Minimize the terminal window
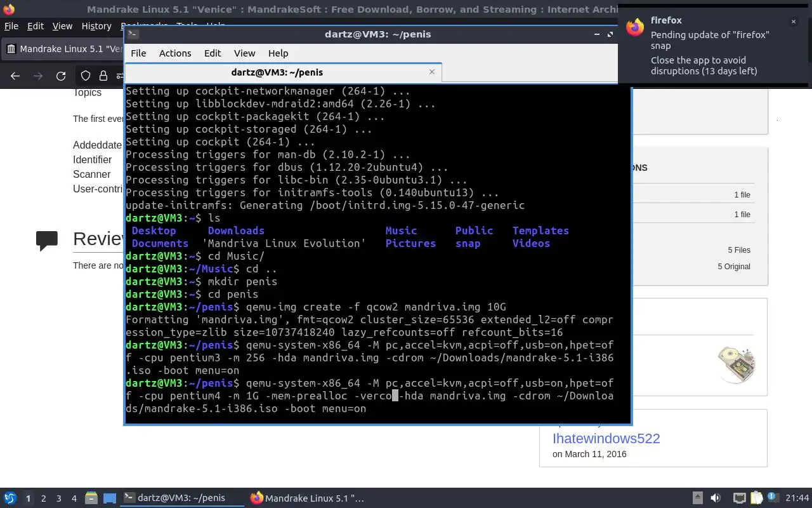The image size is (812, 508). point(597,34)
